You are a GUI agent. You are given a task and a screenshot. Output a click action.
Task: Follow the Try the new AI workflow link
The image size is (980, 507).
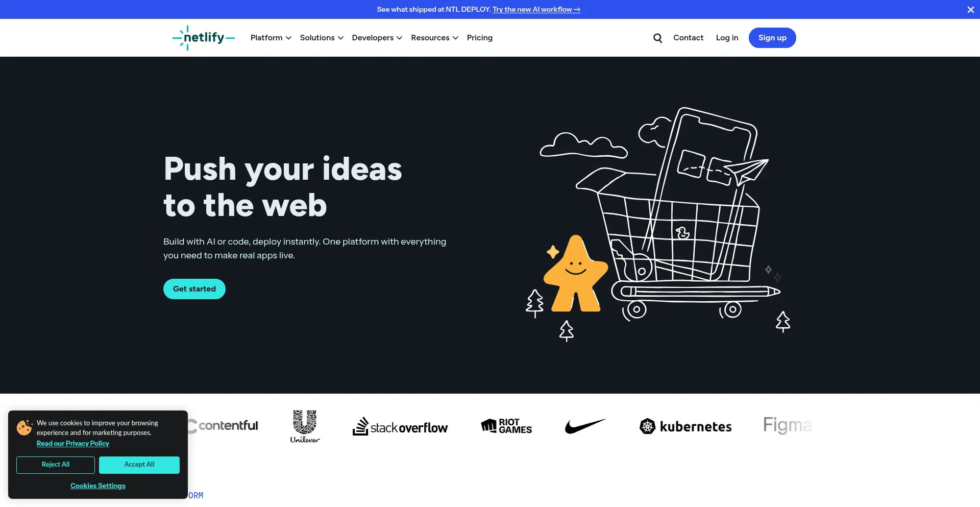click(x=536, y=10)
